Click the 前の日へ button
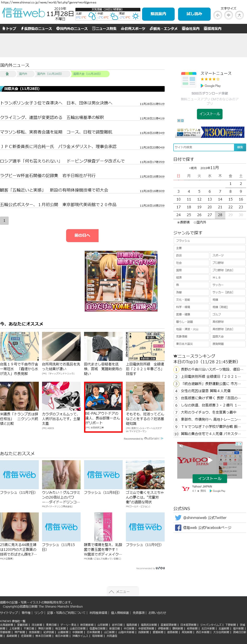Image resolution: width=247 pixels, height=644 pixels. tap(82, 235)
